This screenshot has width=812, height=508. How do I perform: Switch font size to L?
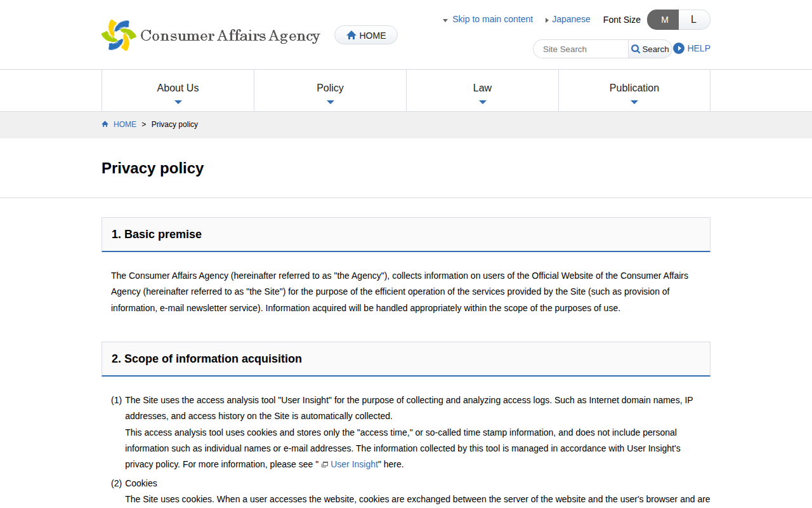coord(693,20)
